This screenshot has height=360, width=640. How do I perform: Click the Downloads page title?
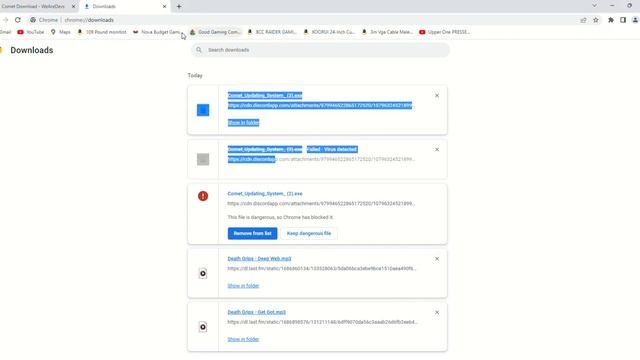click(32, 50)
